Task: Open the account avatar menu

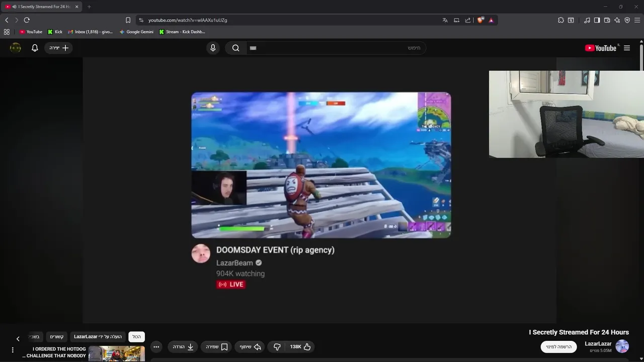Action: pos(16,48)
